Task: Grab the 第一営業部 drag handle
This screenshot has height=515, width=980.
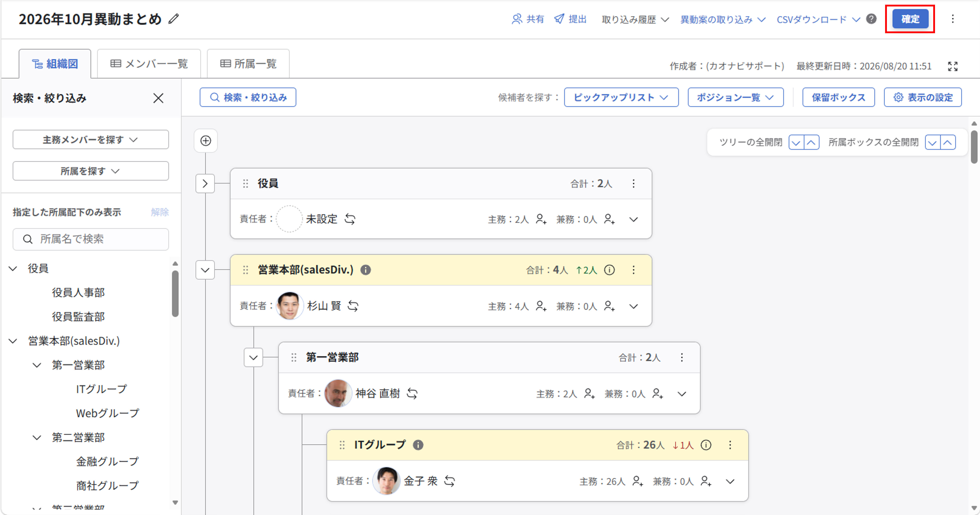Action: pyautogui.click(x=294, y=357)
